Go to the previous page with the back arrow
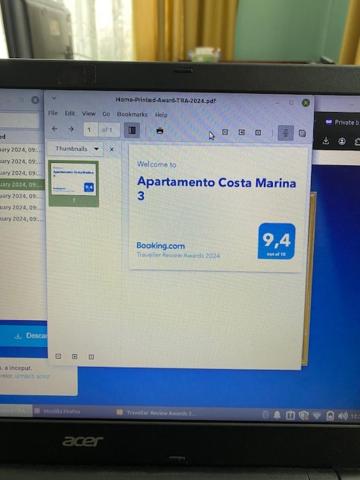 (55, 129)
